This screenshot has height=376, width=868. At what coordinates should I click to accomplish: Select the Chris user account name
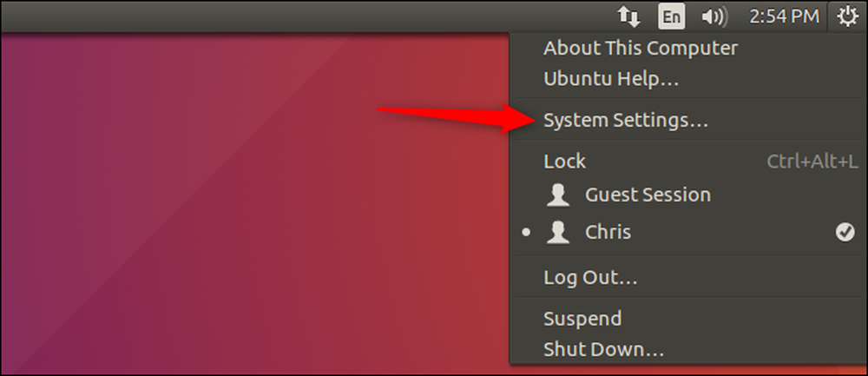[608, 232]
